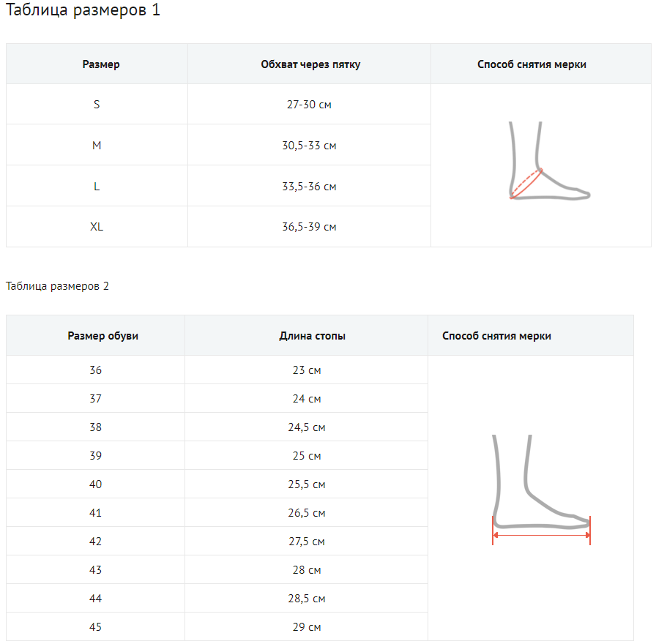
Task: Select the size M cell
Action: click(x=97, y=146)
